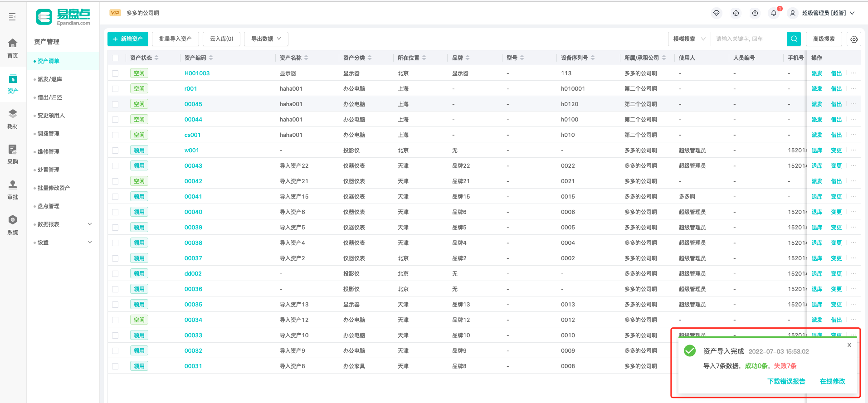Open the 耗材 consumables module icon
The width and height of the screenshot is (868, 403).
coord(13,114)
